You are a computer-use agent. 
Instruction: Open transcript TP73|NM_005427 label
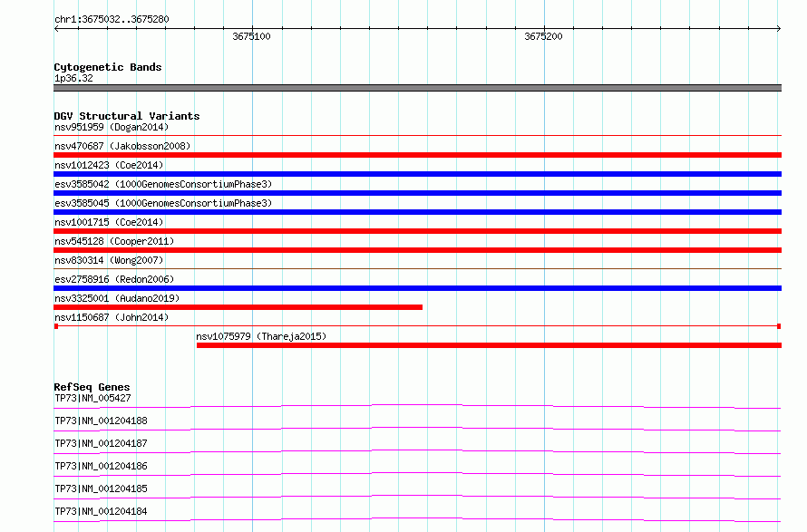(x=92, y=398)
